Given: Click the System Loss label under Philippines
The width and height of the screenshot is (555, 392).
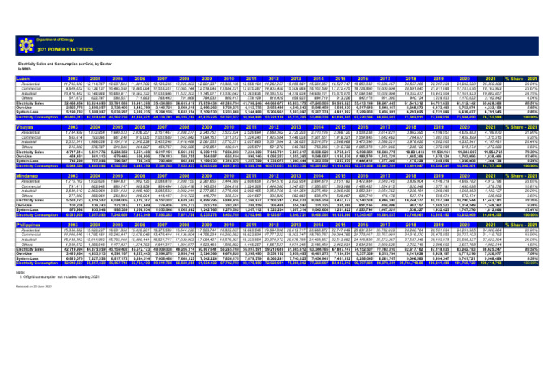Looking at the screenshot, I should coord(27,258).
